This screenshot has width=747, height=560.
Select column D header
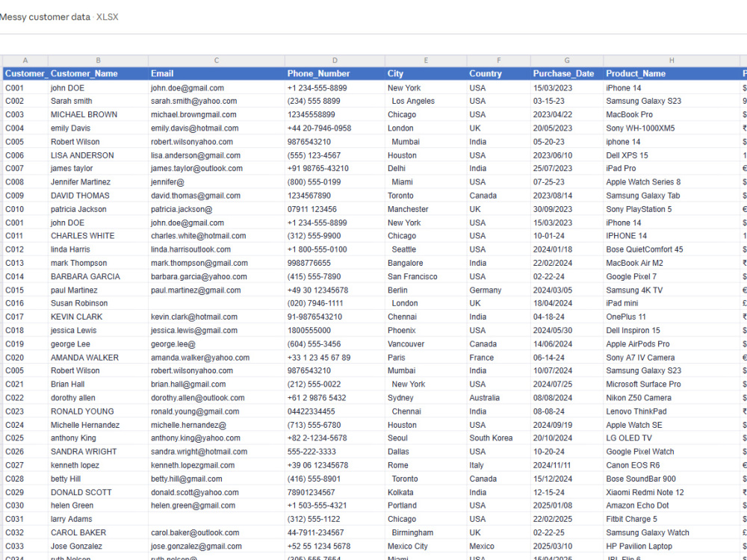click(x=335, y=60)
